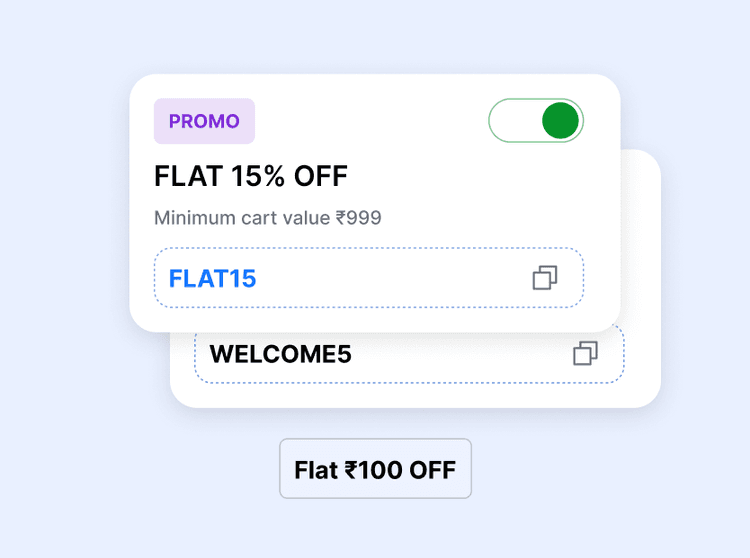Copy the FLAT15 coupon code
The image size is (750, 558).
point(545,278)
